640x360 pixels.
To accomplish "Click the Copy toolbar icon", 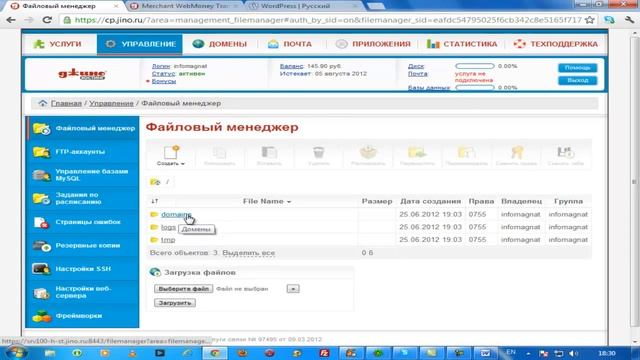I will (x=220, y=156).
